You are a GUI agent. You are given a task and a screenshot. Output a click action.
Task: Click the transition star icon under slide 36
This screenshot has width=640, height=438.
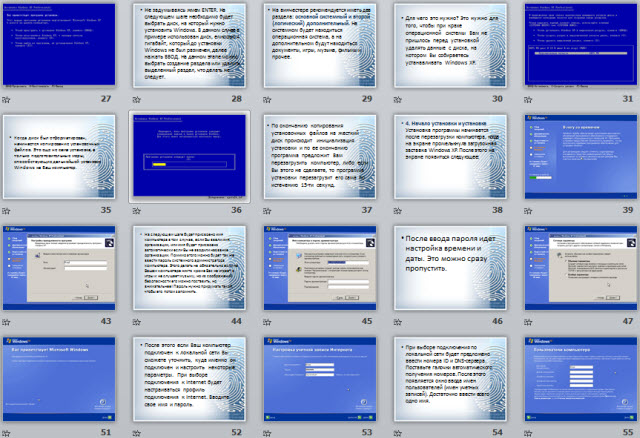click(137, 211)
